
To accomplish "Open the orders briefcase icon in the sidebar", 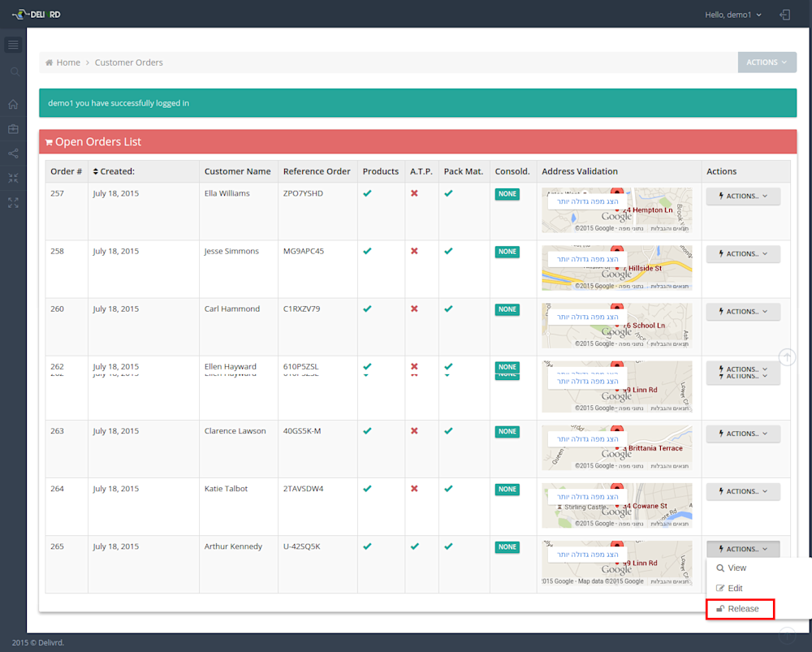I will coord(12,128).
